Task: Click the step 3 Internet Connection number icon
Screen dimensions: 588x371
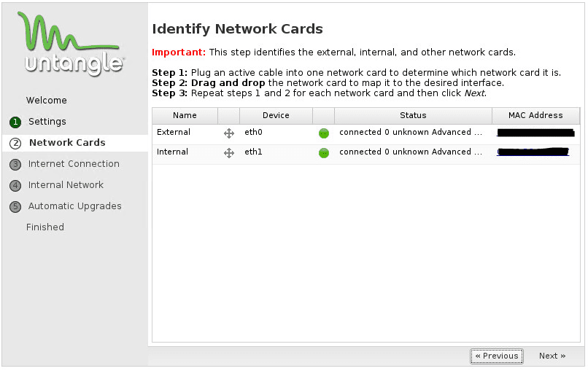Action: click(15, 165)
